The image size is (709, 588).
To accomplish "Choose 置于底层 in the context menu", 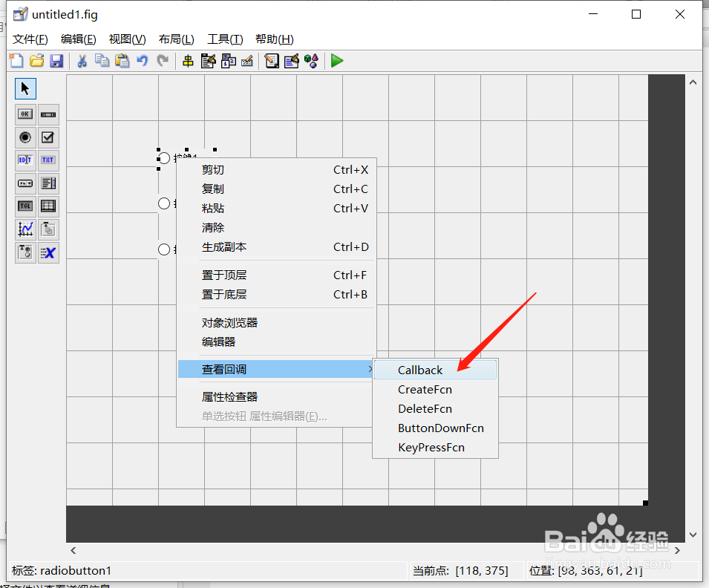I will coord(277,295).
